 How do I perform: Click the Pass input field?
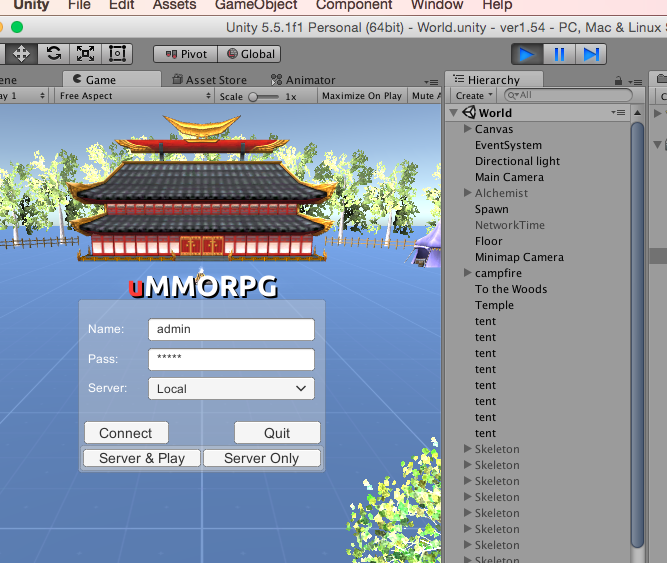click(x=231, y=359)
